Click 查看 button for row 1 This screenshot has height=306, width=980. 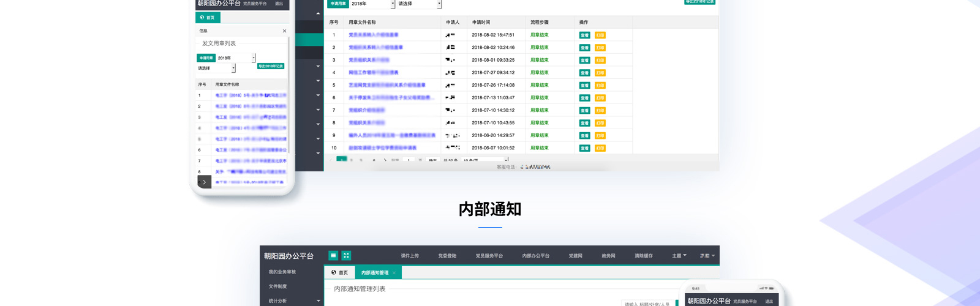point(584,35)
